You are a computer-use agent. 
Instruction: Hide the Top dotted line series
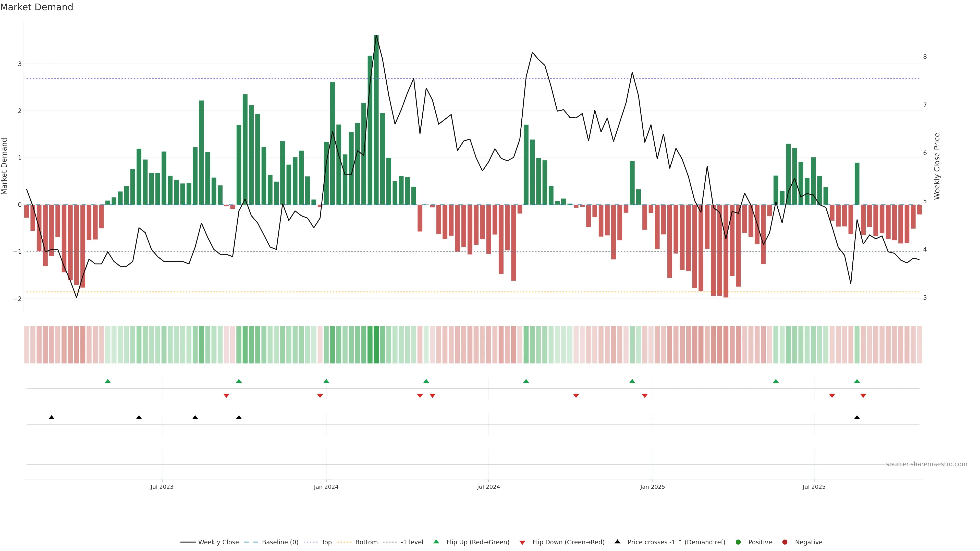tap(326, 542)
